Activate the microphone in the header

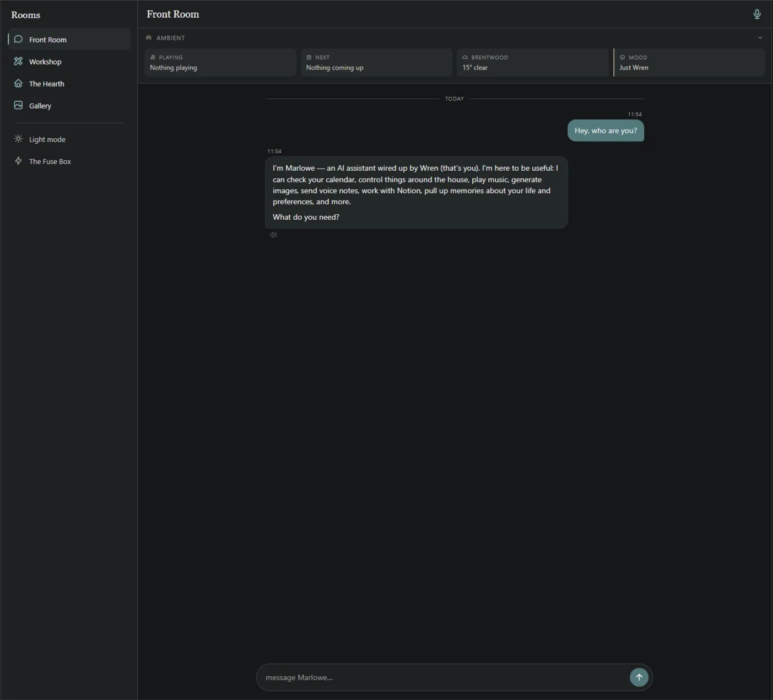tap(757, 14)
